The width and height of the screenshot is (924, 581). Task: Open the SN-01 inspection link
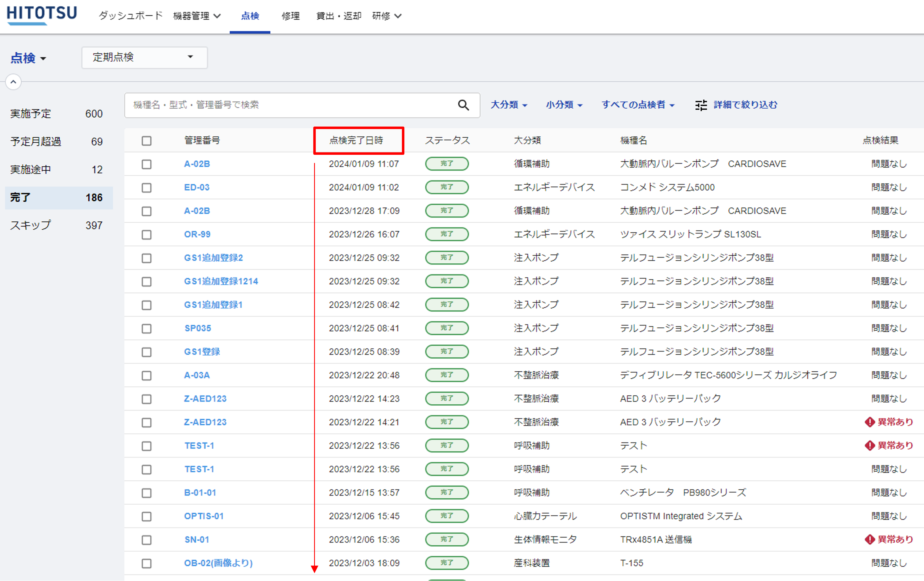coord(197,539)
